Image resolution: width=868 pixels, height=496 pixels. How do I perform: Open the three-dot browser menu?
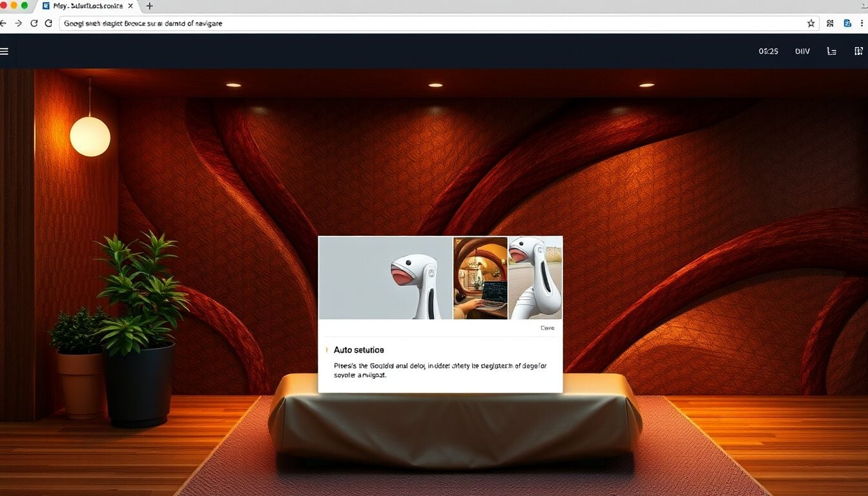tap(863, 23)
